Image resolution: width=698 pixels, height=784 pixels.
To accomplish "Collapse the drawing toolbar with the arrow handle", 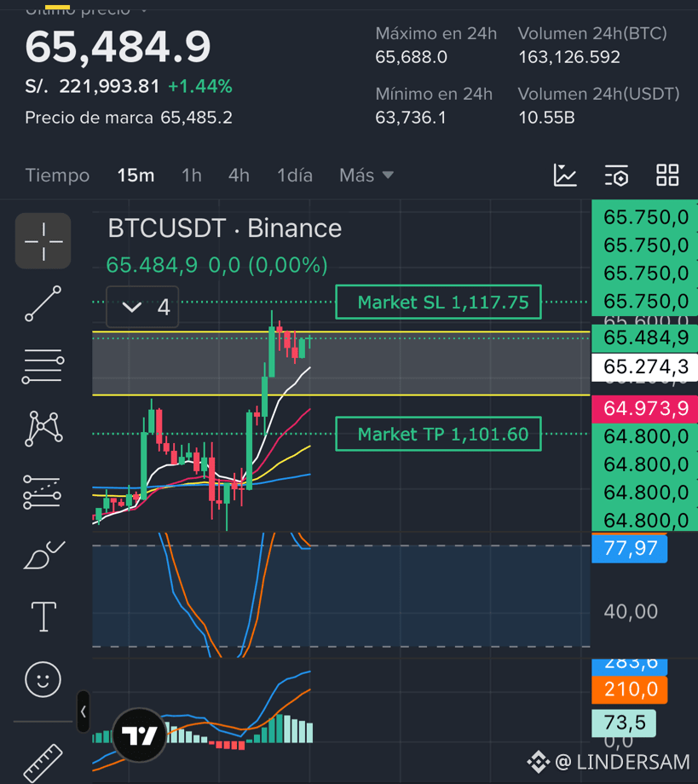I will 84,712.
